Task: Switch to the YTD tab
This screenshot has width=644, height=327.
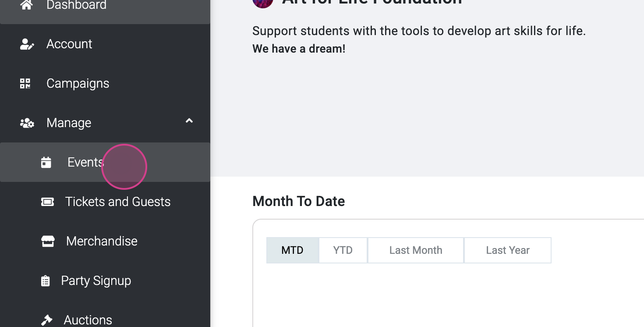Action: (343, 250)
